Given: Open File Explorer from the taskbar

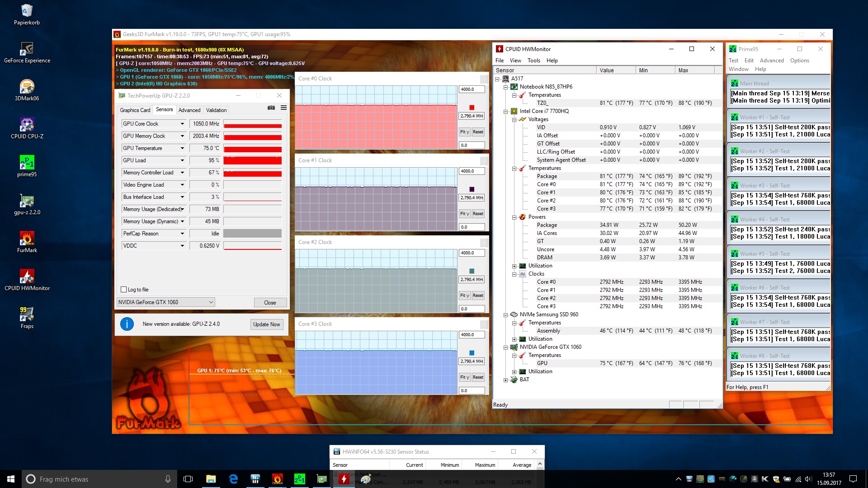Looking at the screenshot, I should pyautogui.click(x=211, y=479).
